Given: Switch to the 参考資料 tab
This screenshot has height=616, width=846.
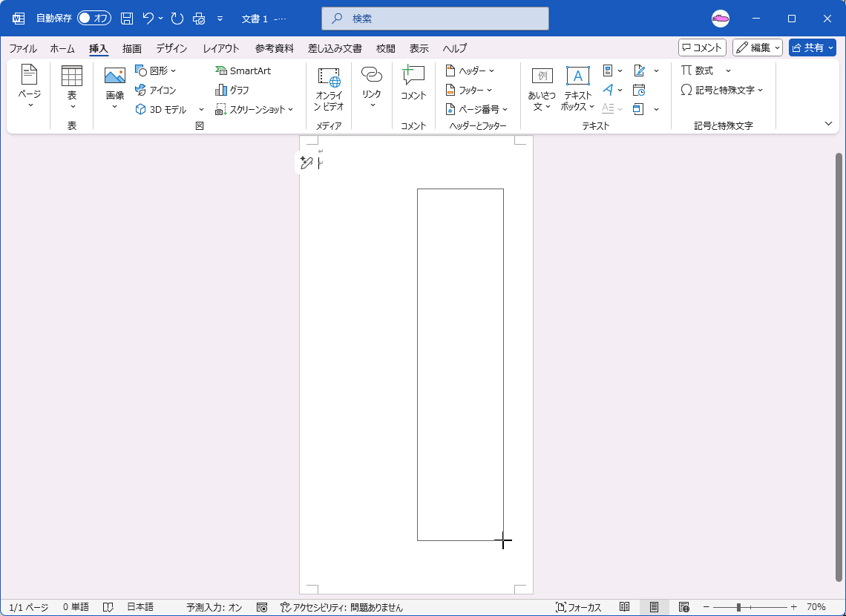Looking at the screenshot, I should pyautogui.click(x=274, y=48).
